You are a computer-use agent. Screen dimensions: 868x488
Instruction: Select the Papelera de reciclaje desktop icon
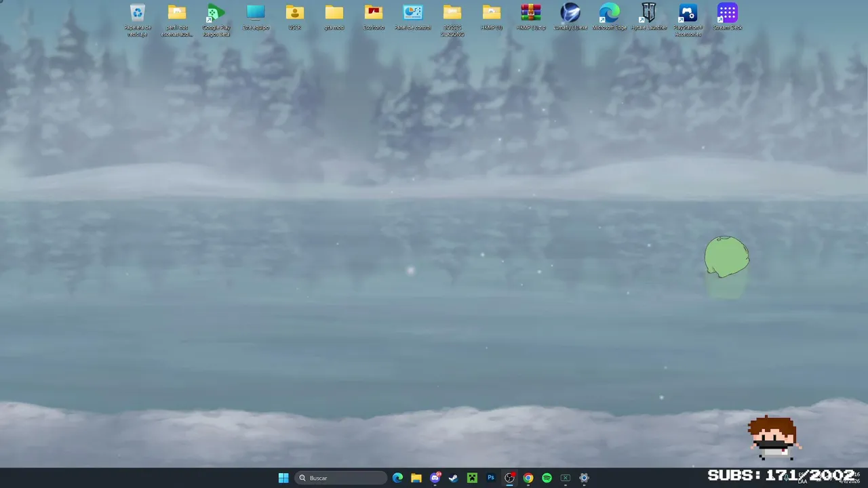138,20
